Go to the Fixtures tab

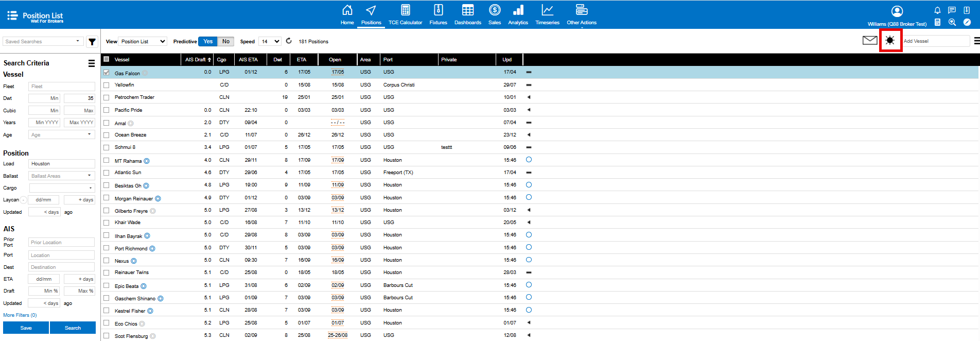(x=438, y=14)
